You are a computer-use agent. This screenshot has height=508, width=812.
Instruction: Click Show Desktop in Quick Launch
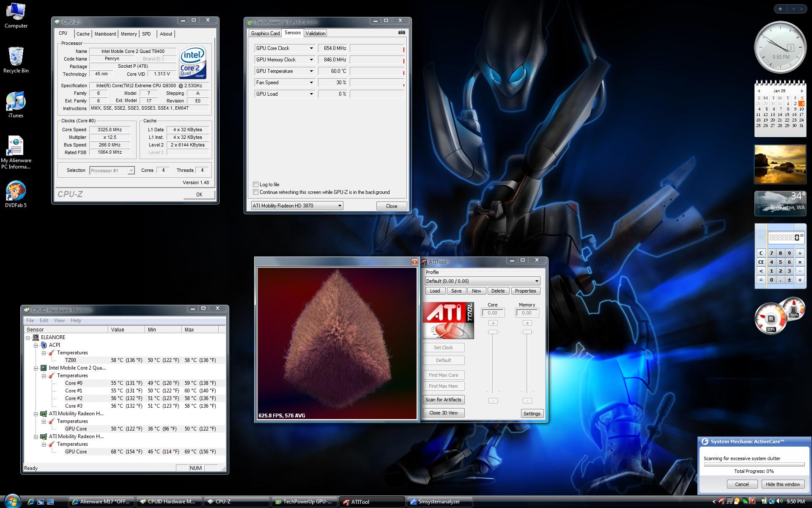pyautogui.click(x=50, y=502)
